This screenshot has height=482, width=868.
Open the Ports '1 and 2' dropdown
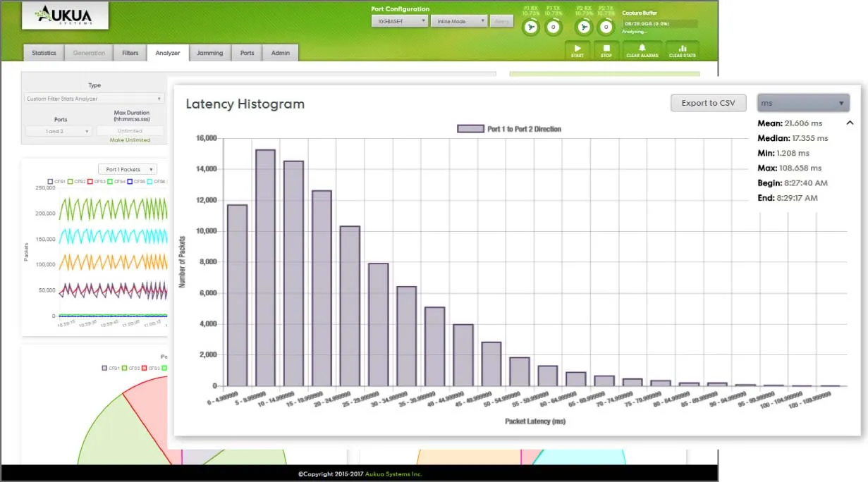pyautogui.click(x=59, y=131)
